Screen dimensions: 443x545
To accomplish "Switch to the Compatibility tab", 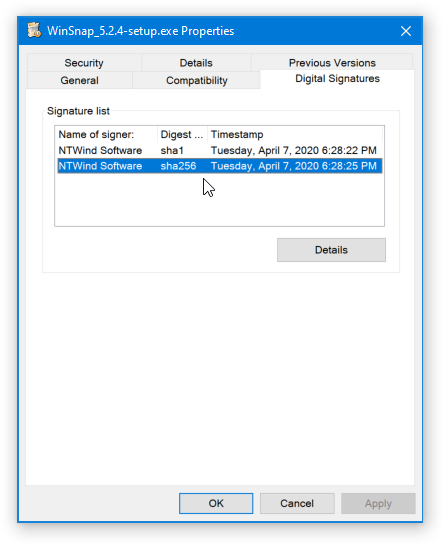I will click(x=197, y=80).
